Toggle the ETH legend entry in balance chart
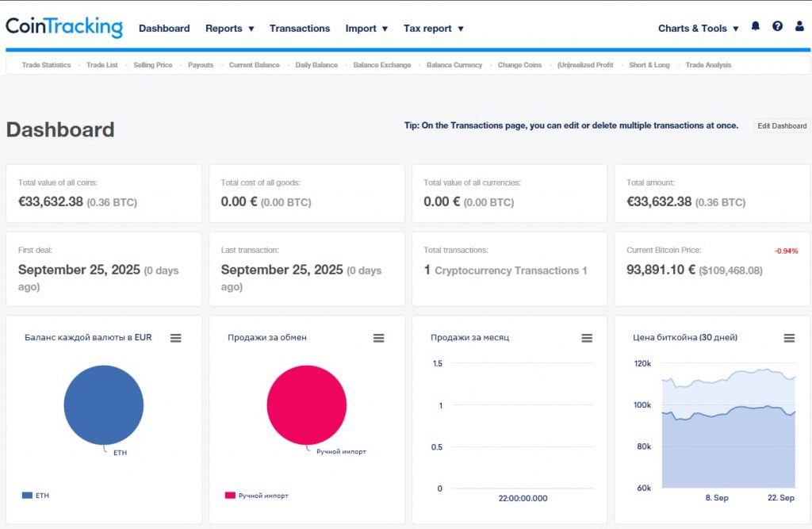Image resolution: width=812 pixels, height=529 pixels. [x=36, y=495]
